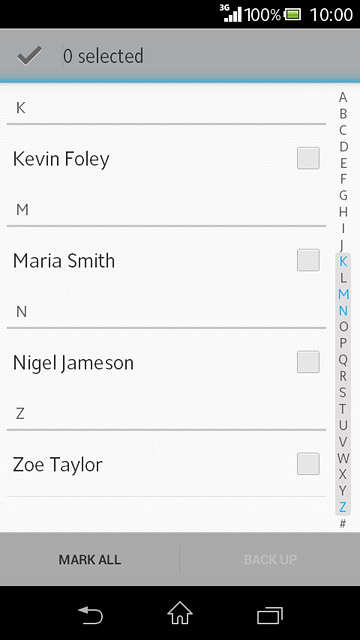360x640 pixels.
Task: Jump to letter A in the index
Action: click(343, 97)
